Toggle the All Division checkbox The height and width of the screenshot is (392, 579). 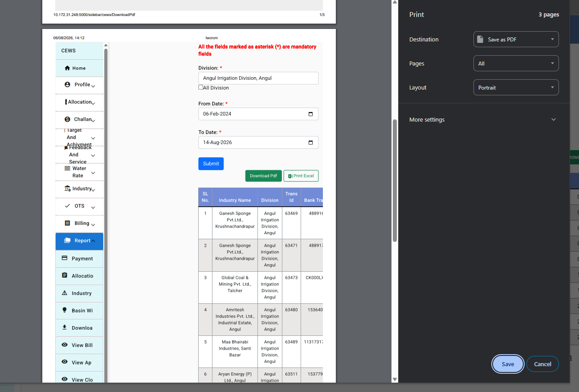(x=201, y=87)
